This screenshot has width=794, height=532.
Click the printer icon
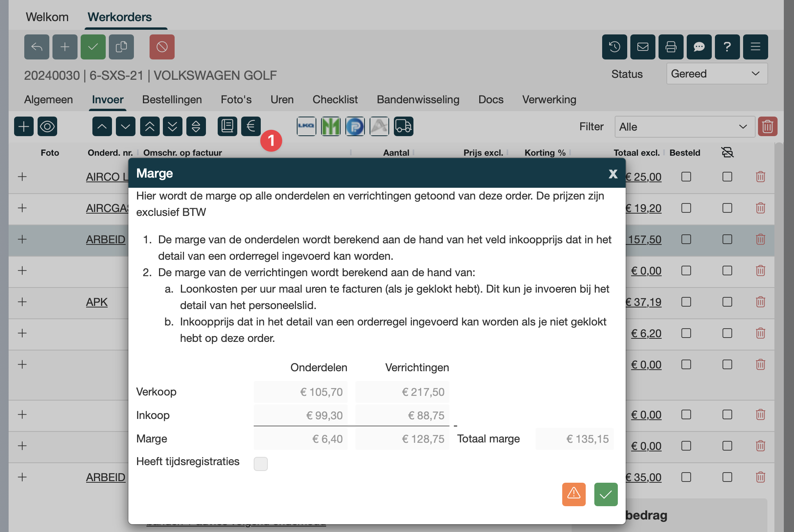coord(671,47)
